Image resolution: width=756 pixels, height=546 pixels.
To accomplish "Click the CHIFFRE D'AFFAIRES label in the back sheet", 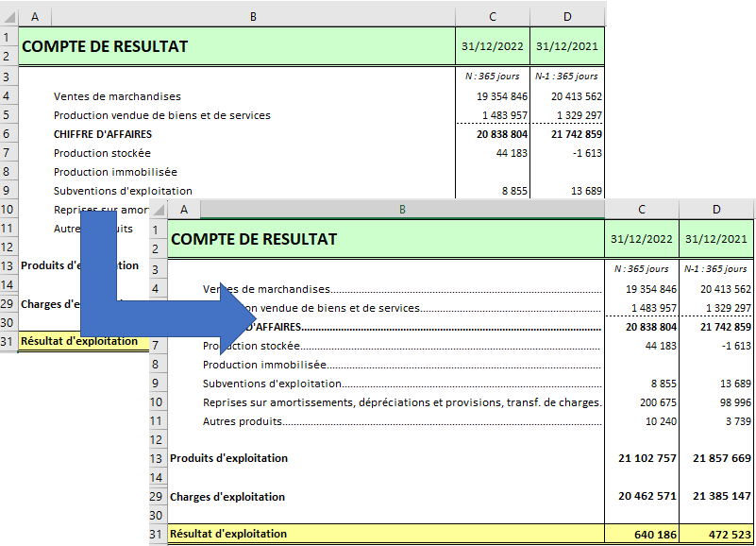I will tap(103, 134).
